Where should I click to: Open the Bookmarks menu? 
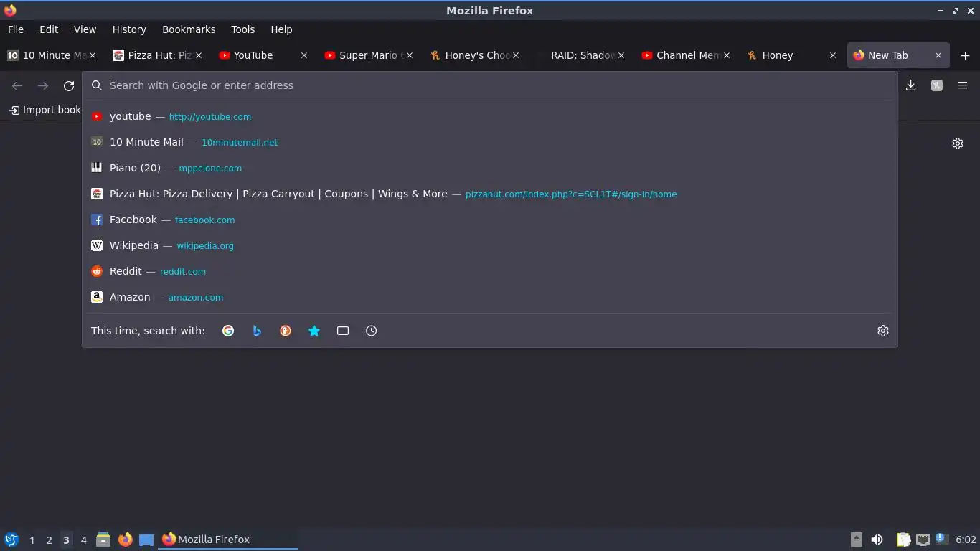coord(189,29)
